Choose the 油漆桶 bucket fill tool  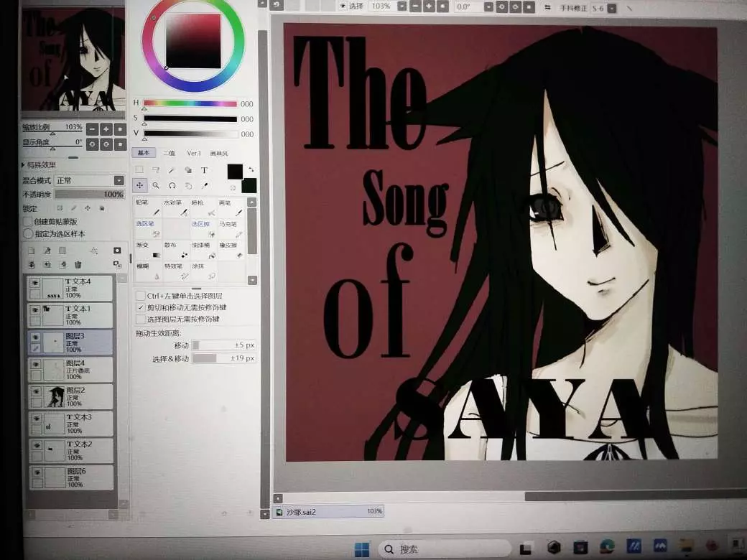click(x=203, y=250)
